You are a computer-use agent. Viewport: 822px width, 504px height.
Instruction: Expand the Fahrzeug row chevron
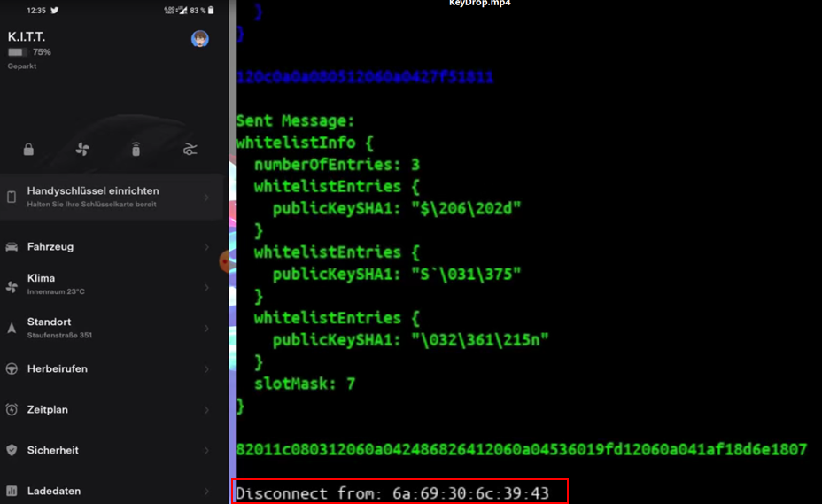pyautogui.click(x=206, y=247)
